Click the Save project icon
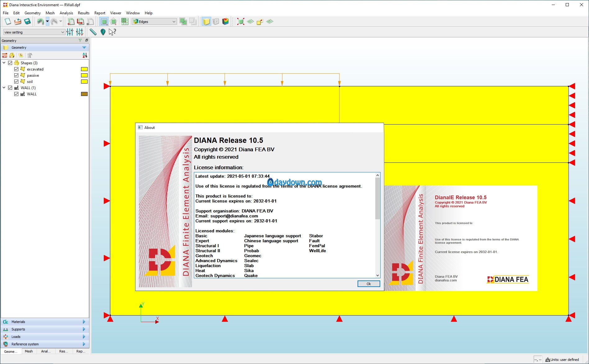This screenshot has width=589, height=364. 27,21
